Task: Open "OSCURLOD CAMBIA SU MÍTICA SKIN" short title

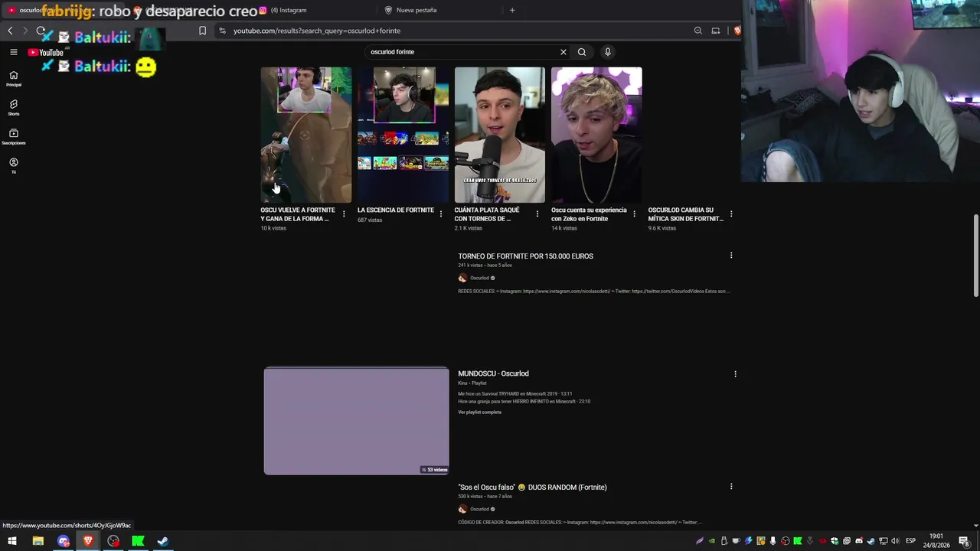Action: coord(685,214)
